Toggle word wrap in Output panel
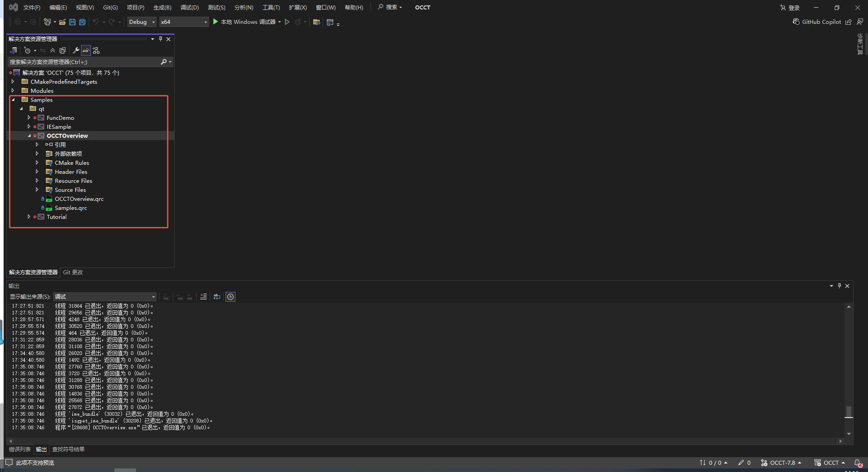 point(217,297)
